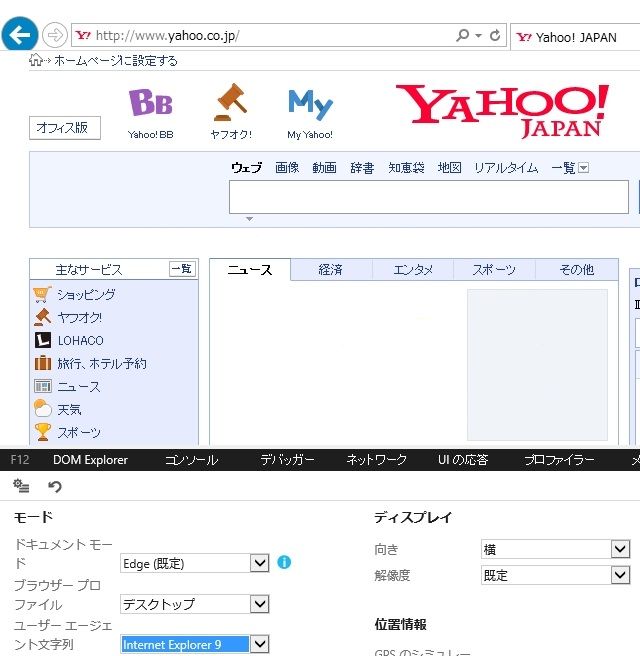Viewport: 640px width, 656px height.
Task: Select the ウェブ search category
Action: 247,168
